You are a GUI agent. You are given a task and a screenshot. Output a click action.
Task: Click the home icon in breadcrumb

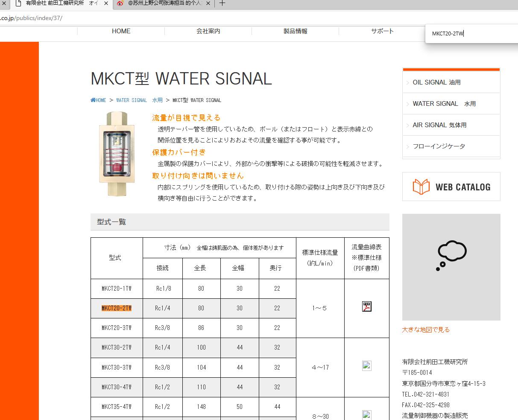pos(93,100)
